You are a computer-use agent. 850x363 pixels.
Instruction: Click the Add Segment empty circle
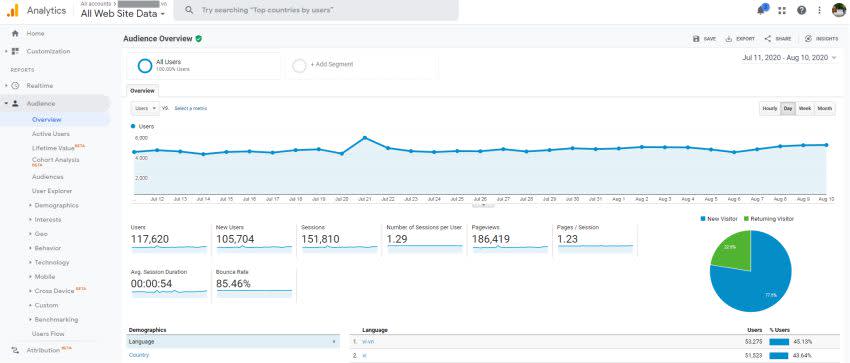point(299,66)
